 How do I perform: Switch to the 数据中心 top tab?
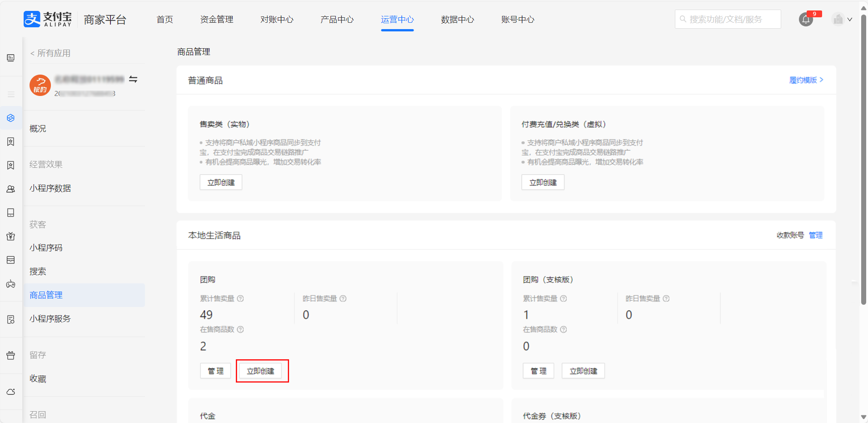click(x=457, y=20)
